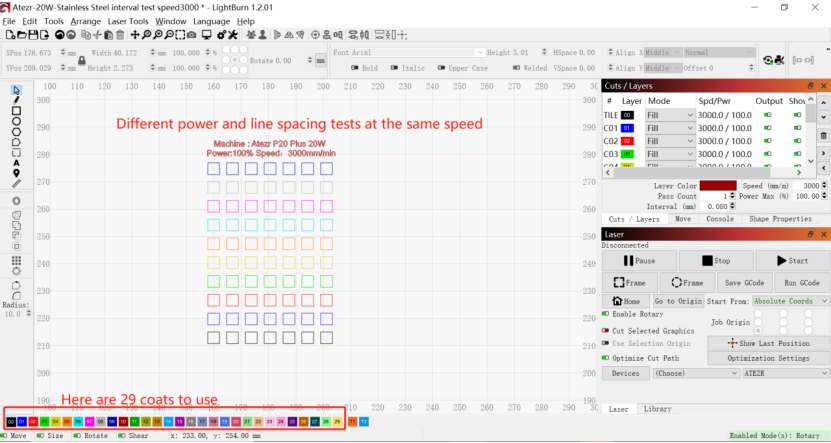Open Mode dropdown for TILE layer
The width and height of the screenshot is (831, 443).
coord(670,115)
